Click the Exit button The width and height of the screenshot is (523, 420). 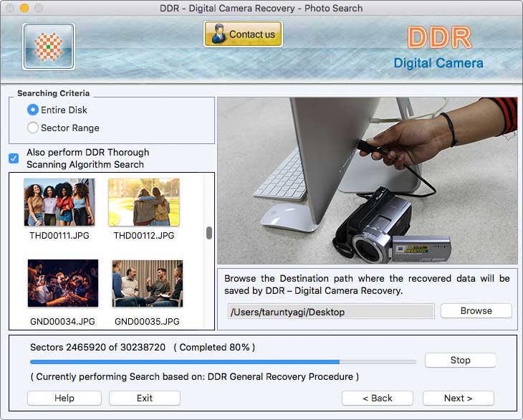145,398
